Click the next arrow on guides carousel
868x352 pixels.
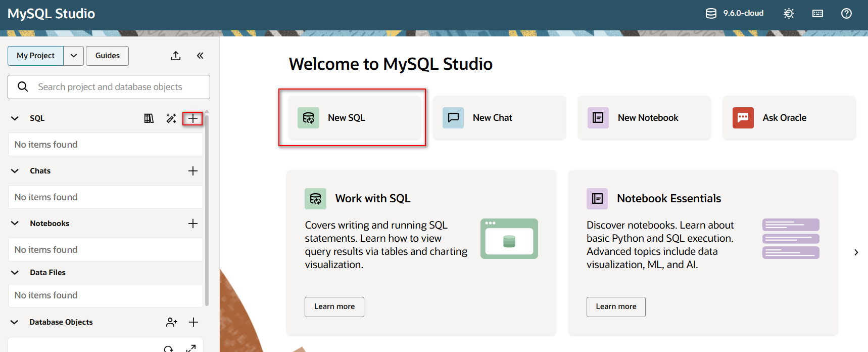click(x=856, y=252)
